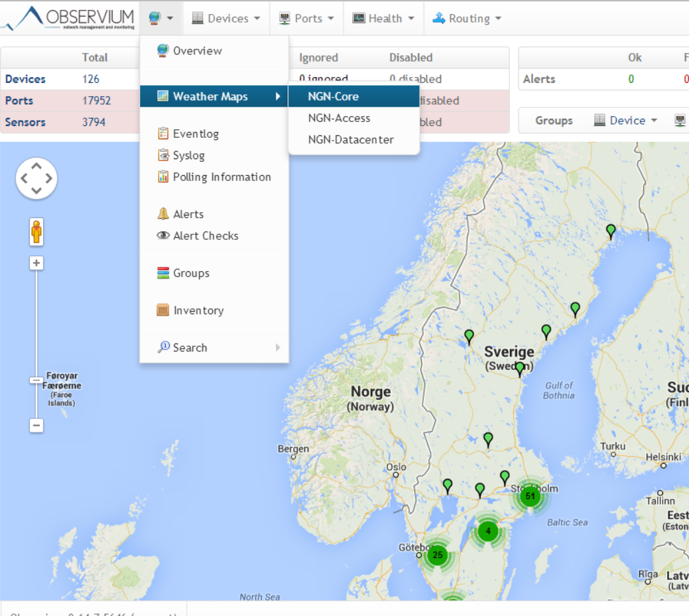
Task: Click the Search magnifier icon
Action: click(163, 347)
